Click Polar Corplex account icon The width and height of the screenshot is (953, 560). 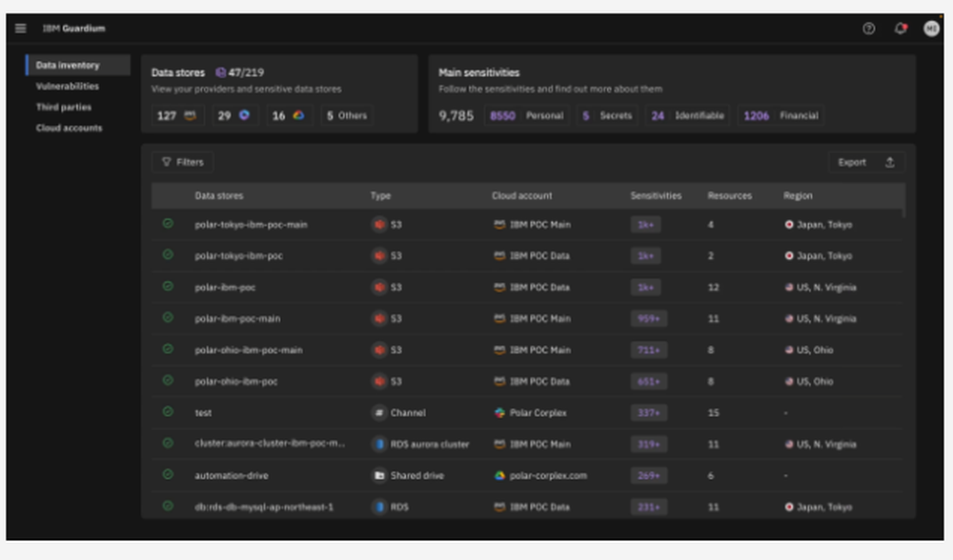pos(499,413)
